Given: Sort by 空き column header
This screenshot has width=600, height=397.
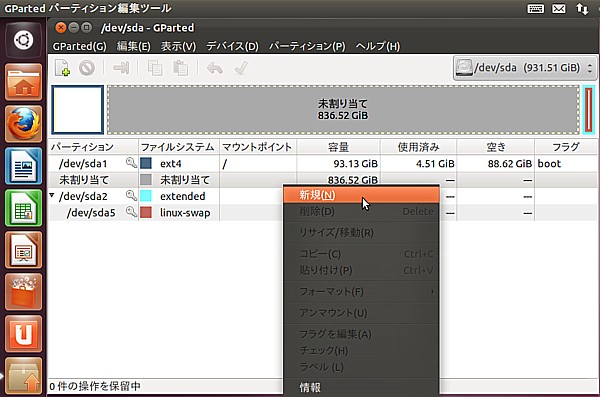Looking at the screenshot, I should pyautogui.click(x=496, y=147).
